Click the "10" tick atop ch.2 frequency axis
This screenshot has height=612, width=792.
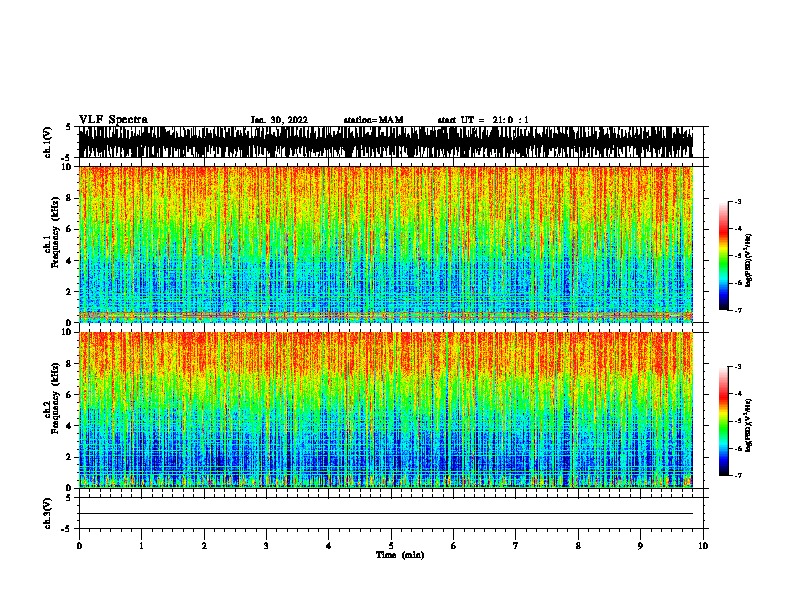pos(67,332)
